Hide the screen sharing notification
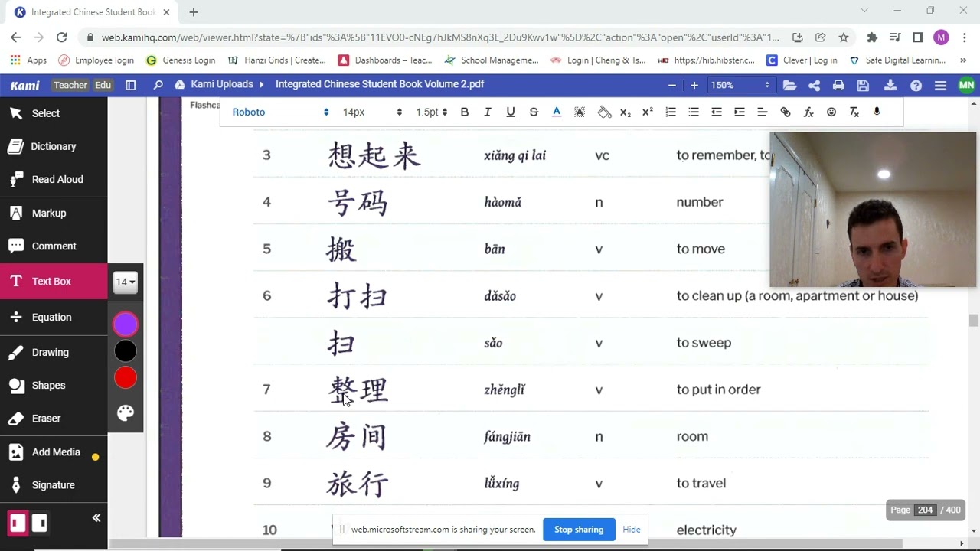 632,530
